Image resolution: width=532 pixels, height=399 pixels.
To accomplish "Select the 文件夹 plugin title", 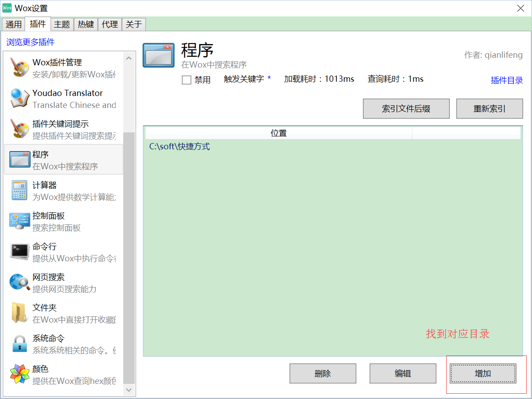I will tap(44, 308).
